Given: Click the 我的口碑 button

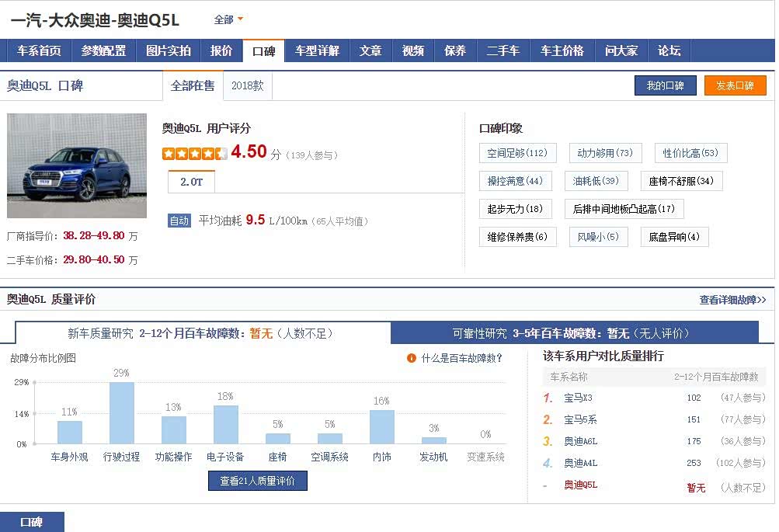Looking at the screenshot, I should pos(665,85).
